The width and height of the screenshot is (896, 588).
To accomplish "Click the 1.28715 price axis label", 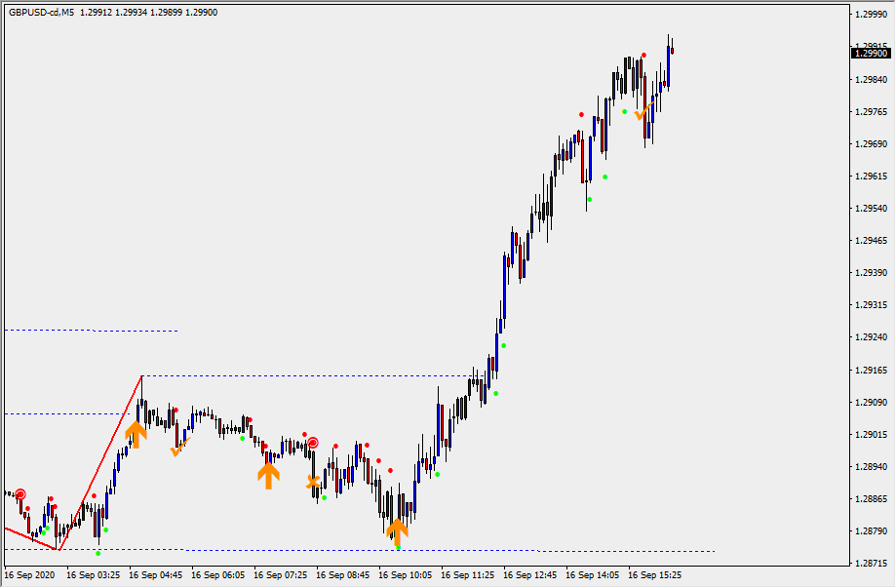I will [x=869, y=564].
